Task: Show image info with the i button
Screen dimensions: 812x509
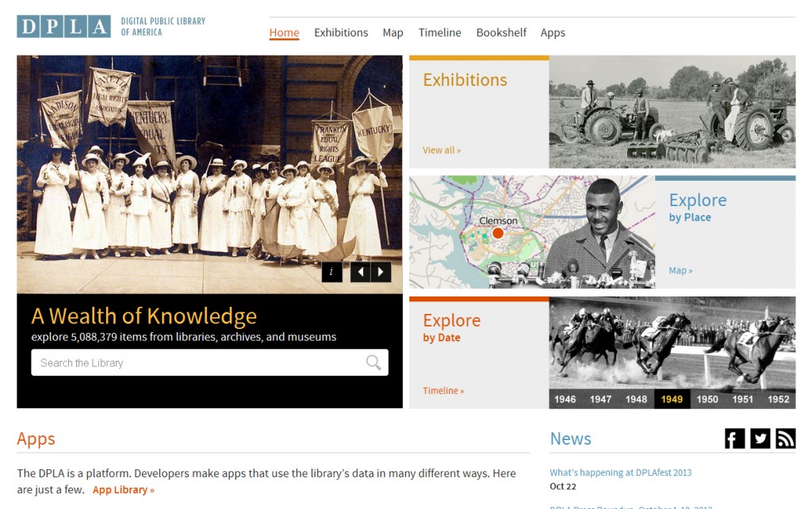Action: (331, 272)
